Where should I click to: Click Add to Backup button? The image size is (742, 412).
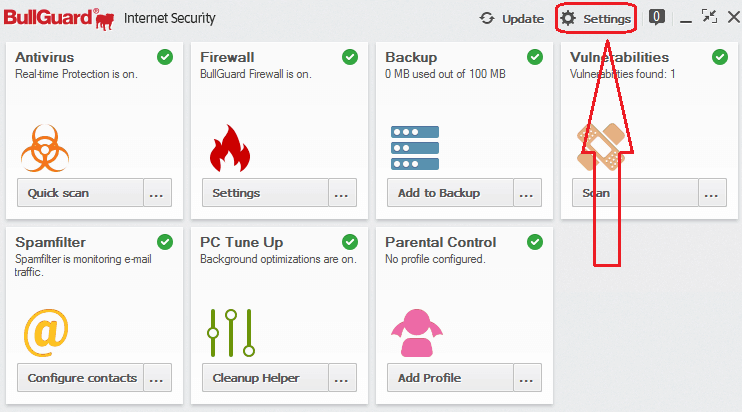[x=450, y=193]
